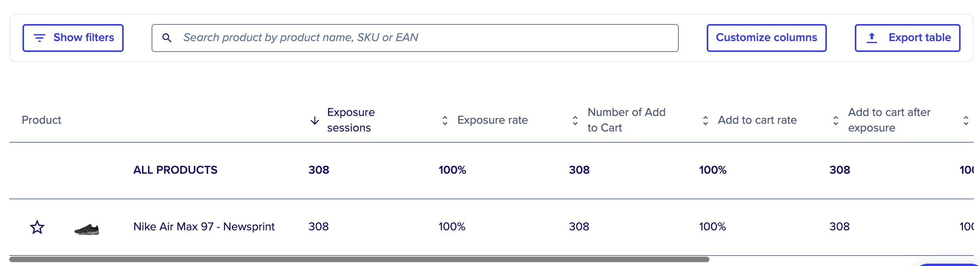Focus the product search input field
The height and width of the screenshot is (266, 980).
coord(415,38)
